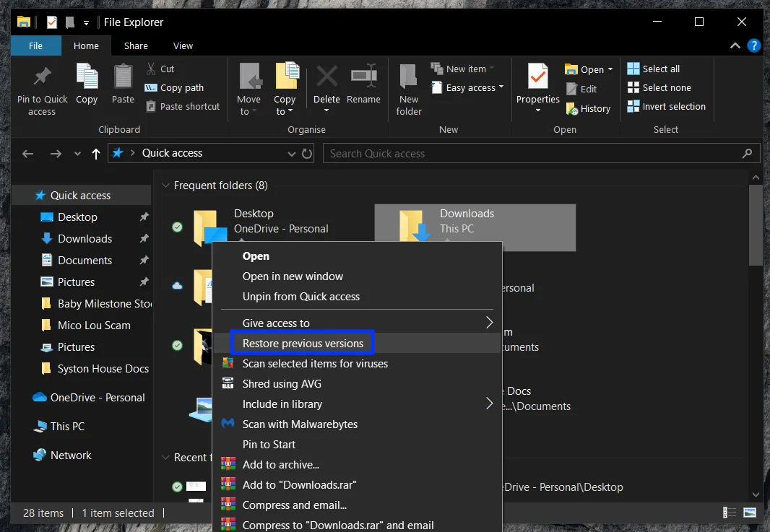Viewport: 770px width, 532px height.
Task: Click the up-one-level arrow in the navigation bar
Action: click(x=95, y=153)
